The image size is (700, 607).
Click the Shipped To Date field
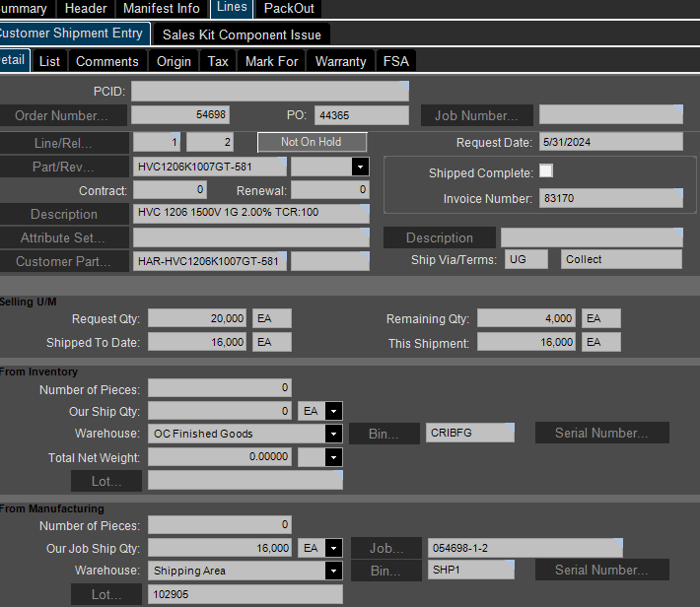(197, 342)
